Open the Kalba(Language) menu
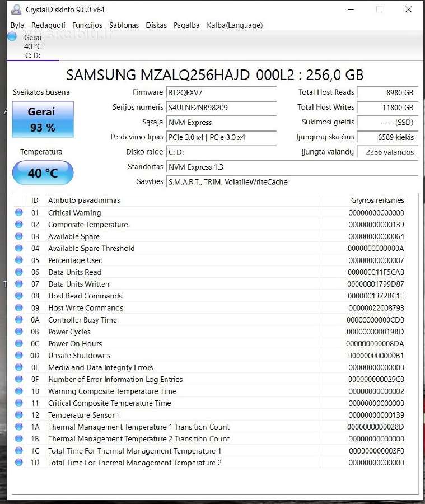Image resolution: width=425 pixels, height=504 pixels. coord(235,25)
